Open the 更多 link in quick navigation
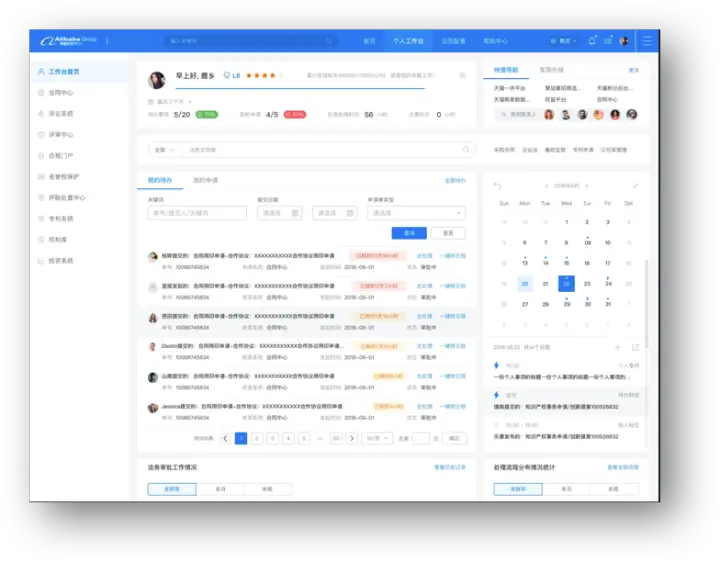This screenshot has height=562, width=720. tap(634, 70)
